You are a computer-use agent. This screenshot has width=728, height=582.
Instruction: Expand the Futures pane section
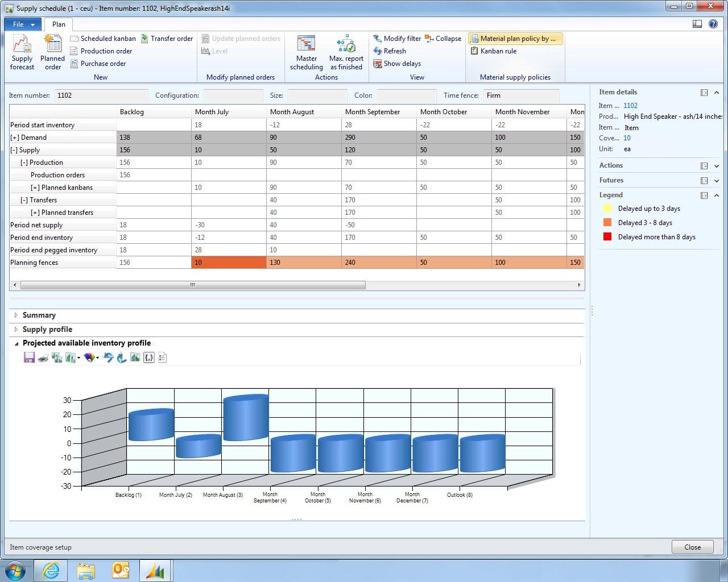717,180
